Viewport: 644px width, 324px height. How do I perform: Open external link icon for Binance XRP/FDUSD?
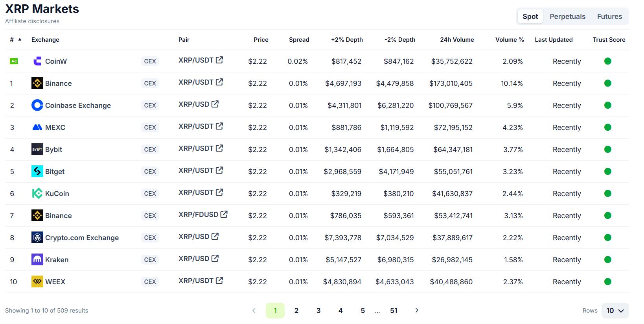[224, 214]
